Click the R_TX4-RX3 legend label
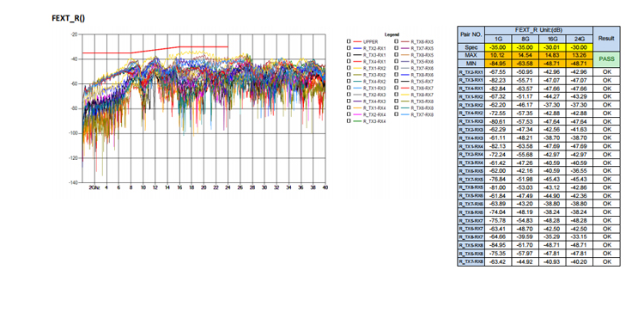The width and height of the screenshot is (644, 313). (x=374, y=101)
